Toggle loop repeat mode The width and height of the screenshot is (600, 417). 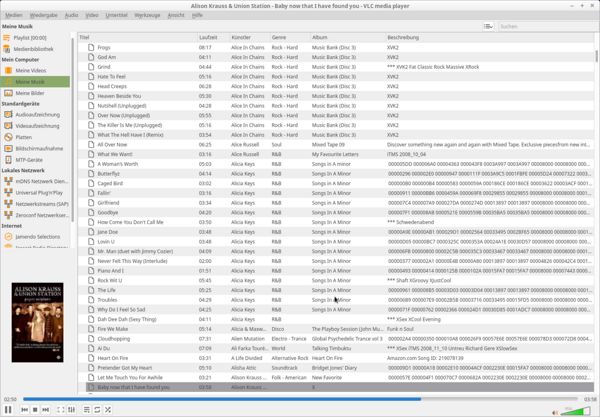98,409
